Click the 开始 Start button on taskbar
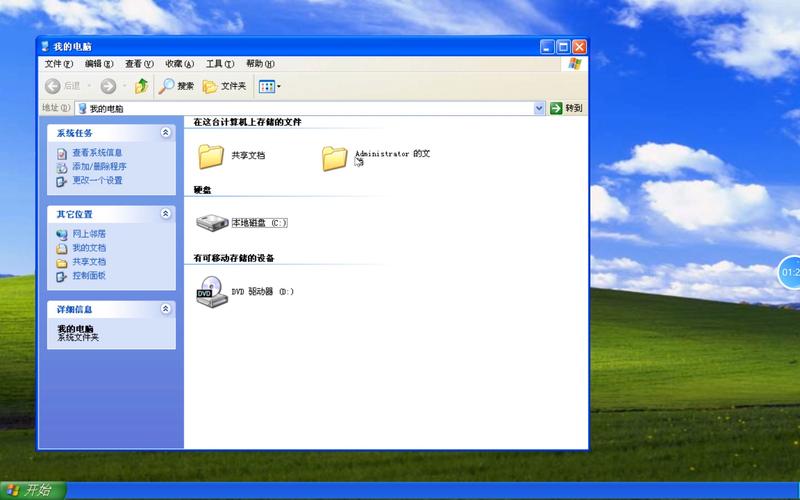 click(33, 490)
